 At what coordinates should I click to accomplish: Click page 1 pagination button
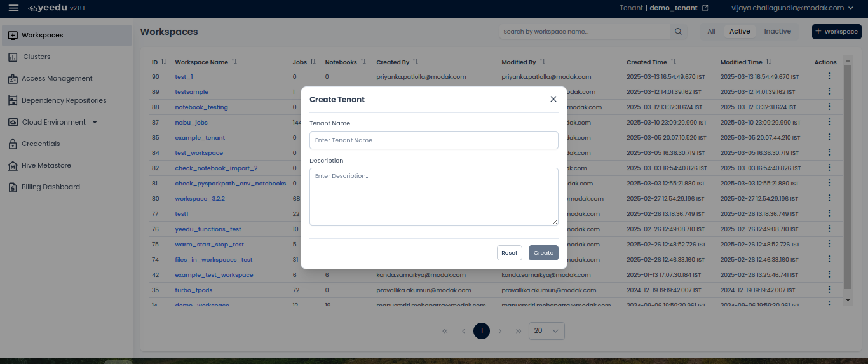coord(482,331)
